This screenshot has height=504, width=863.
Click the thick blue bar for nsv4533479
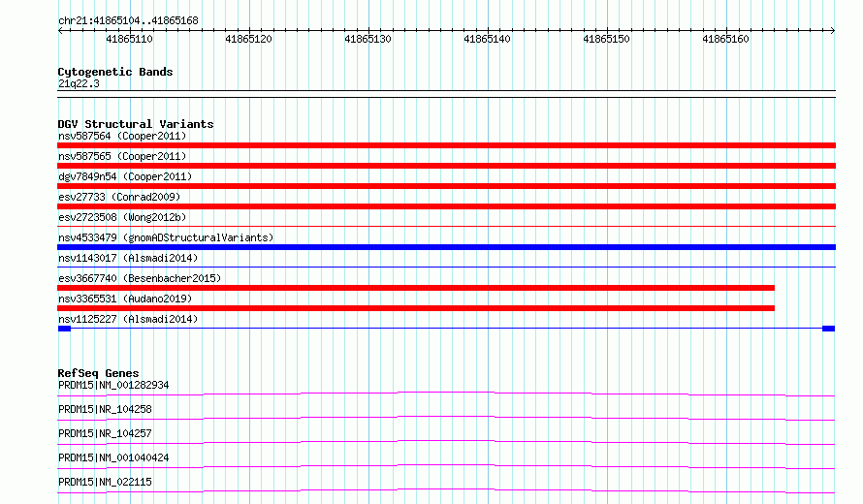(446, 247)
